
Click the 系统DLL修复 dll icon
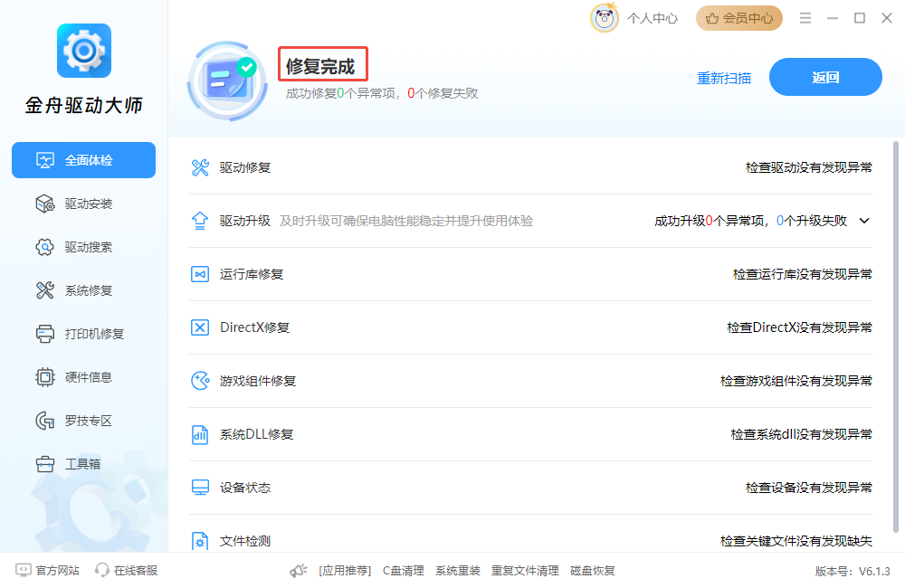point(200,434)
